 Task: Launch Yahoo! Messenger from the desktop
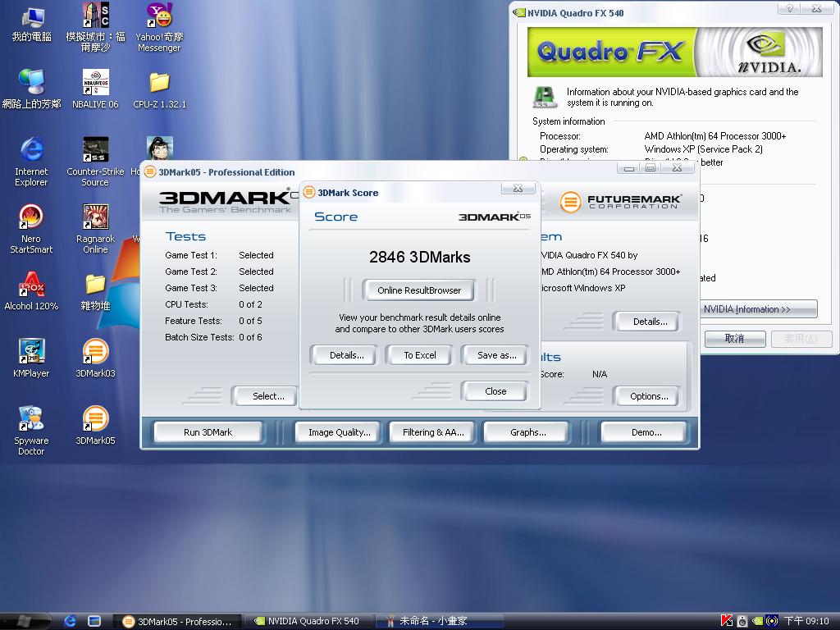point(159,27)
